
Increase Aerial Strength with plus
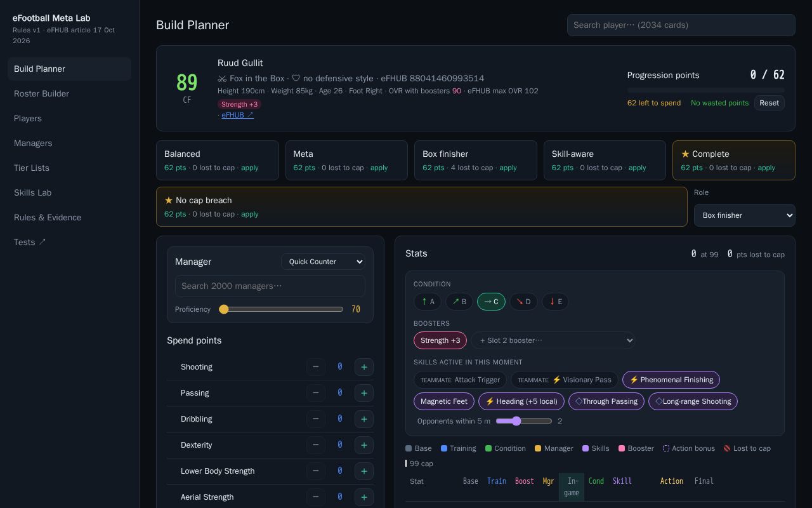click(x=363, y=497)
